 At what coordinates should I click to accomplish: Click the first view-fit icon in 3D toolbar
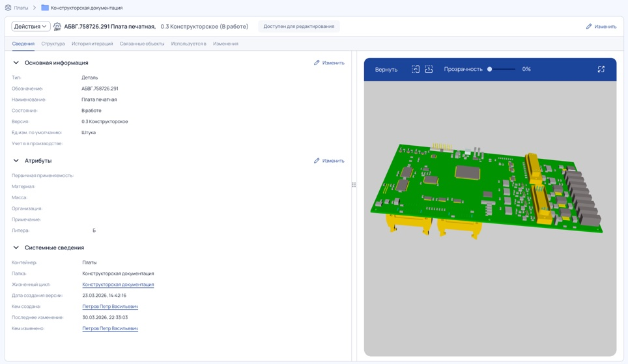(416, 69)
